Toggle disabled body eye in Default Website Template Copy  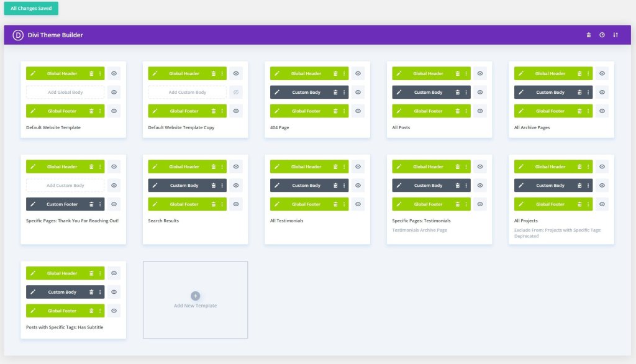(x=236, y=92)
